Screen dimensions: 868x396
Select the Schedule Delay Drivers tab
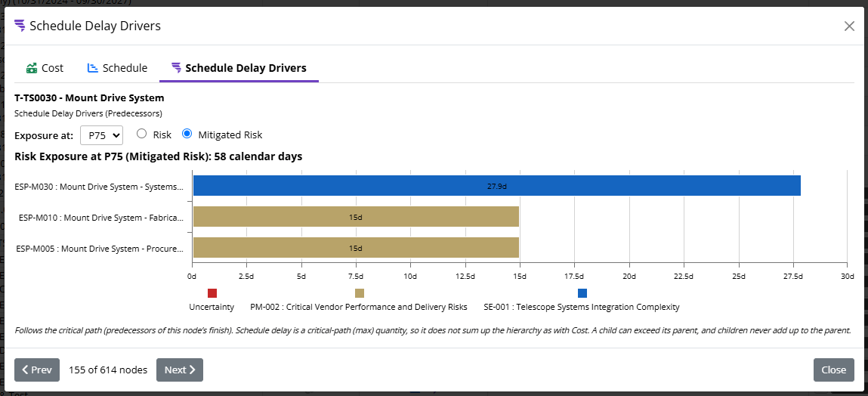pos(239,68)
